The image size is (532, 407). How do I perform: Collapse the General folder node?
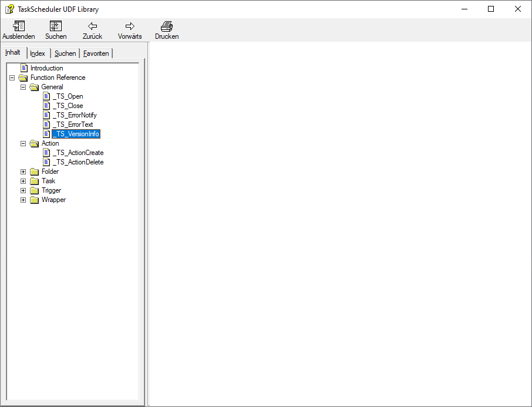point(23,87)
